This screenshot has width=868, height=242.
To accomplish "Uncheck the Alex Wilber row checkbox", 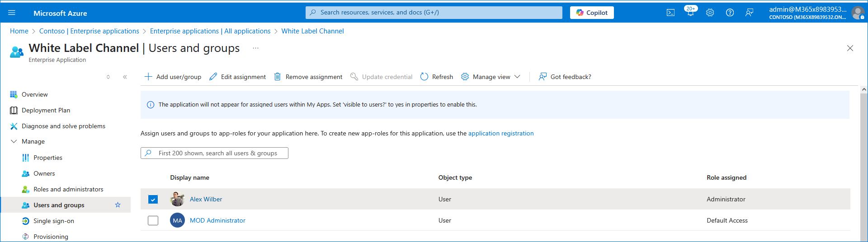I will point(153,199).
